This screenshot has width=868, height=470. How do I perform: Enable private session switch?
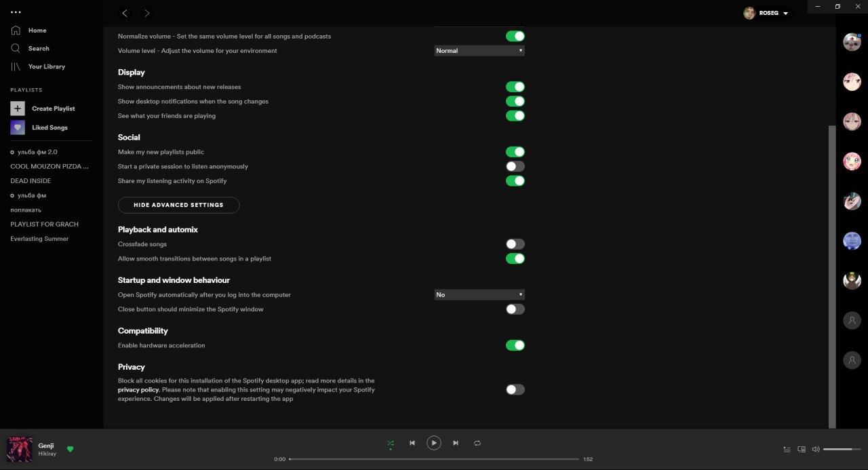[x=515, y=166]
